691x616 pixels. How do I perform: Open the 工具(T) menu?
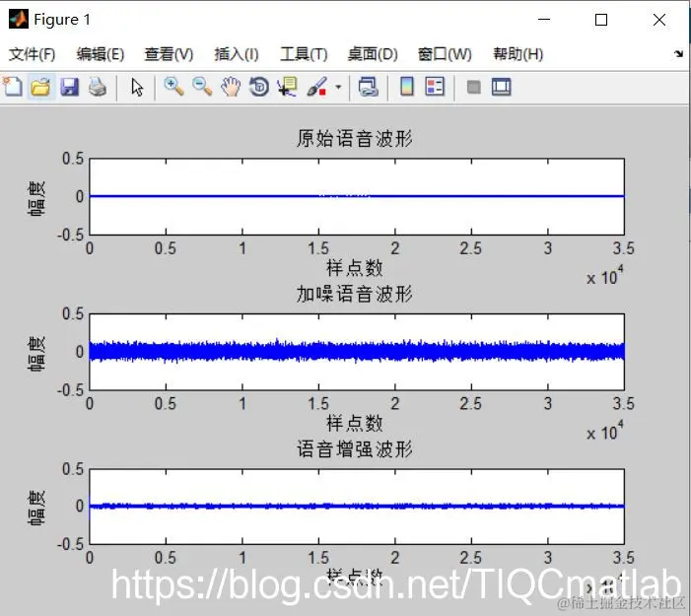tap(304, 54)
